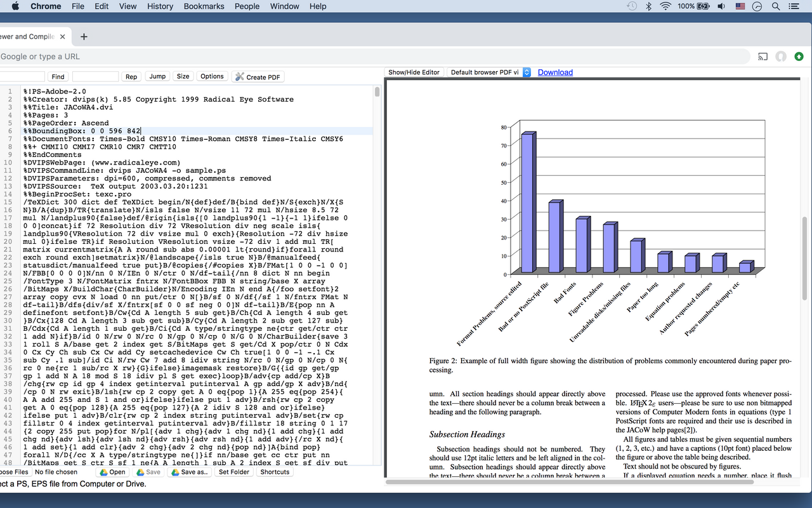Click the Jump button

click(157, 76)
